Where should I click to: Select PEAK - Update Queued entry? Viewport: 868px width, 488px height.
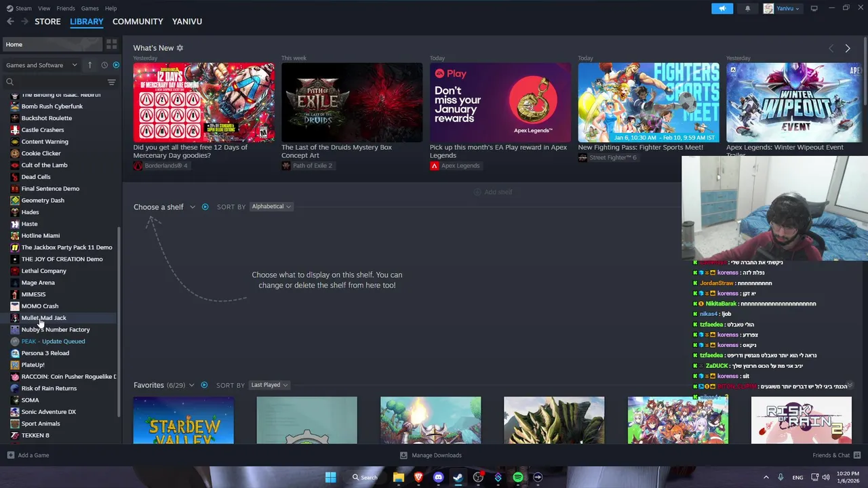click(54, 342)
